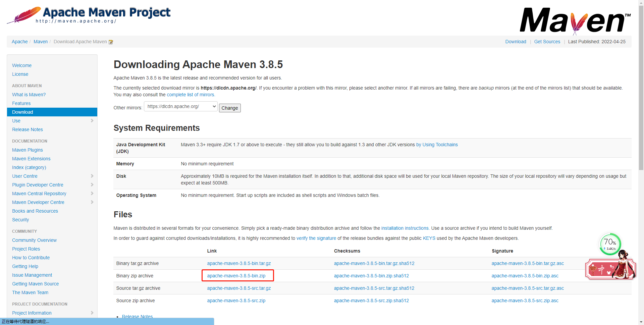The image size is (644, 325).
Task: Open apache-maven-3.8.5-bin.zip.asc signature
Action: [525, 276]
